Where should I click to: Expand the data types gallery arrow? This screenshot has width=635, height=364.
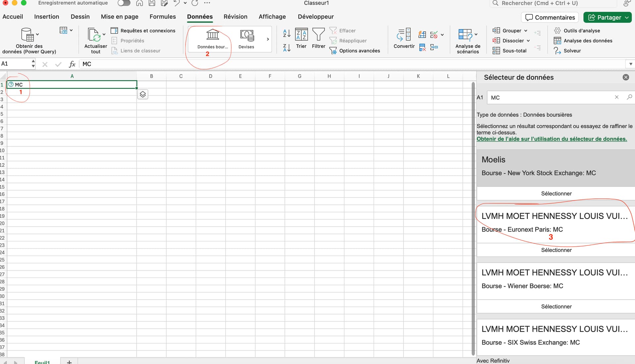[268, 39]
